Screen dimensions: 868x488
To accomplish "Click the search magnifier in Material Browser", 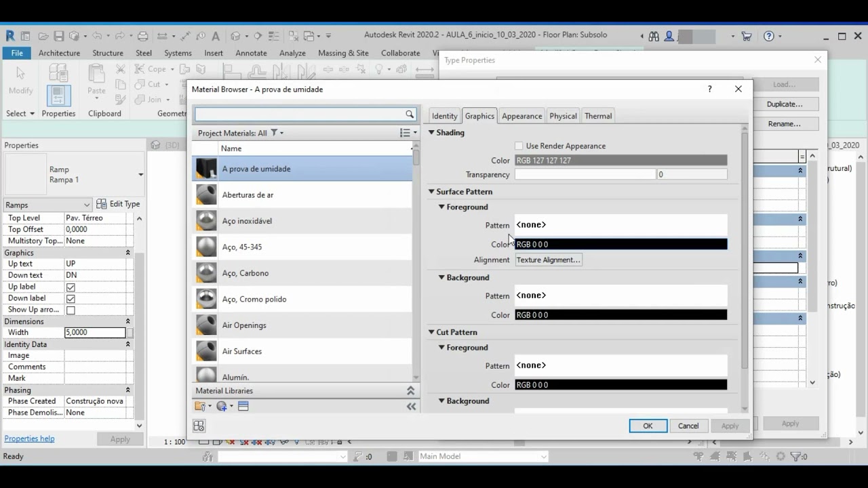I will coord(410,115).
